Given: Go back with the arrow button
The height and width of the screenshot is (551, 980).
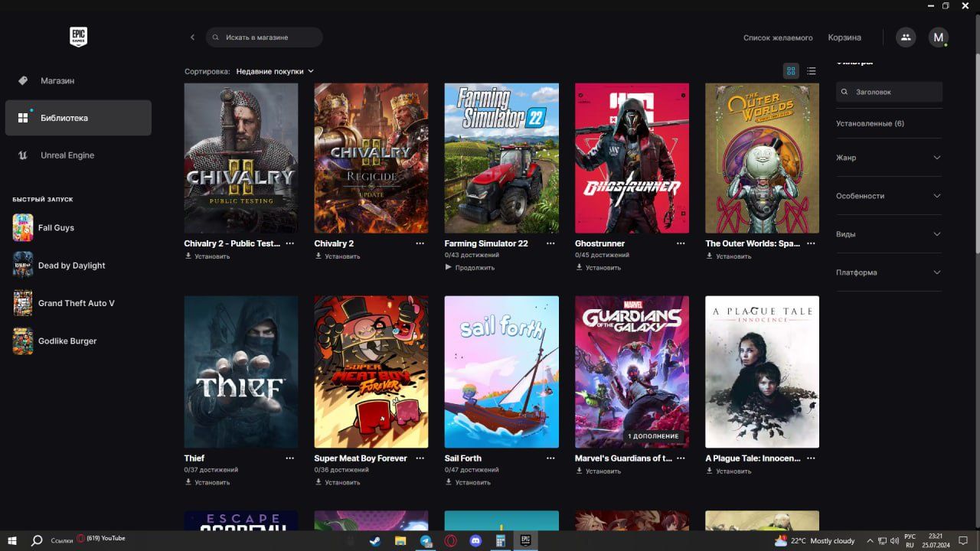Looking at the screenshot, I should pos(192,37).
